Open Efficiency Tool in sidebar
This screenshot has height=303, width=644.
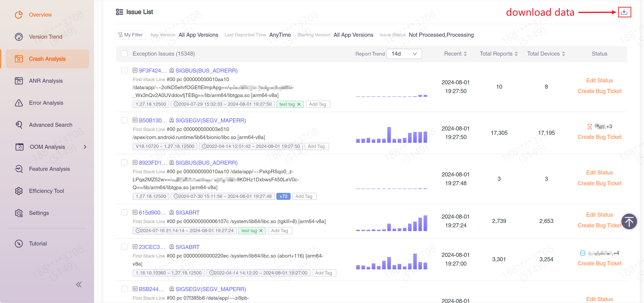(47, 191)
